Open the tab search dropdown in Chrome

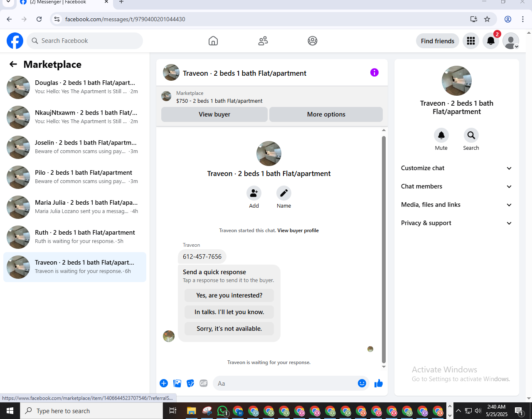[8, 2]
